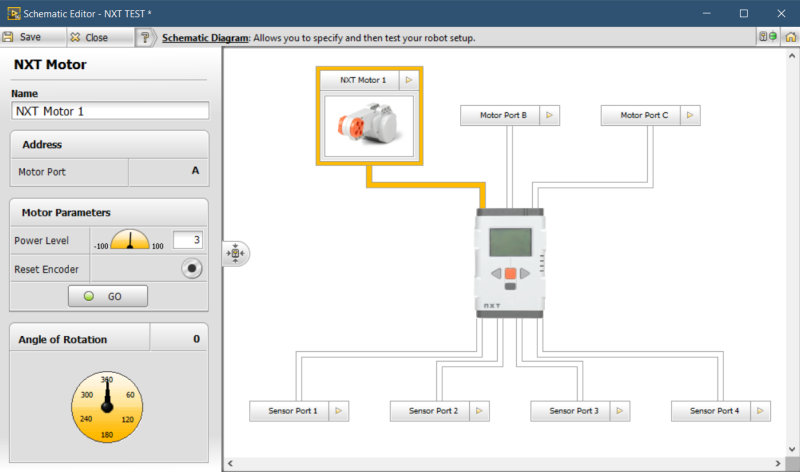Click the left arrow button on the NXT brick
This screenshot has height=472, width=800.
(496, 274)
